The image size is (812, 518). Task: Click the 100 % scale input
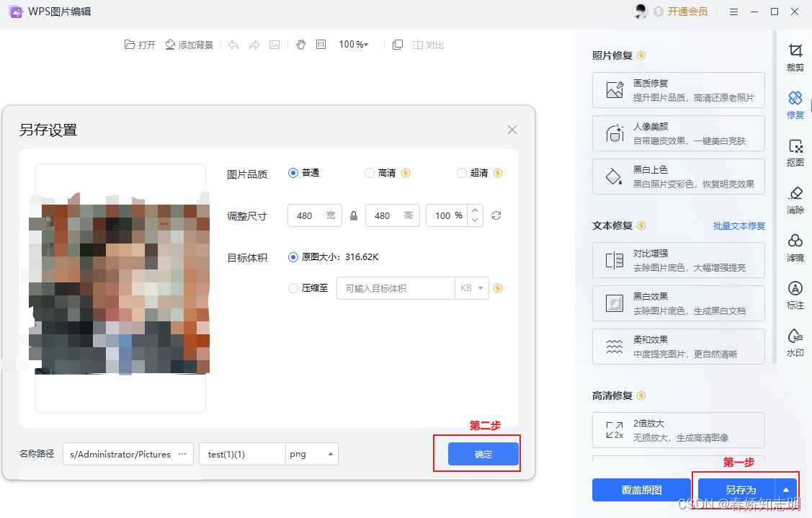click(x=447, y=215)
